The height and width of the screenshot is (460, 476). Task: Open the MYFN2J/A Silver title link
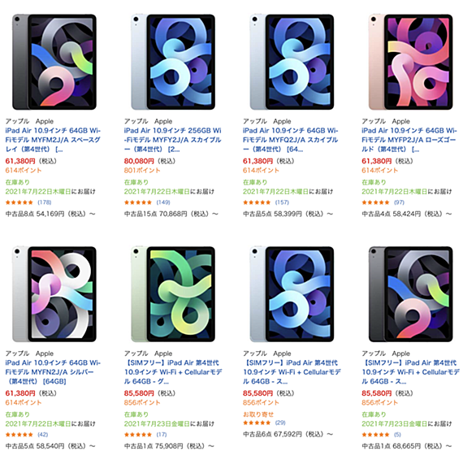[53, 372]
